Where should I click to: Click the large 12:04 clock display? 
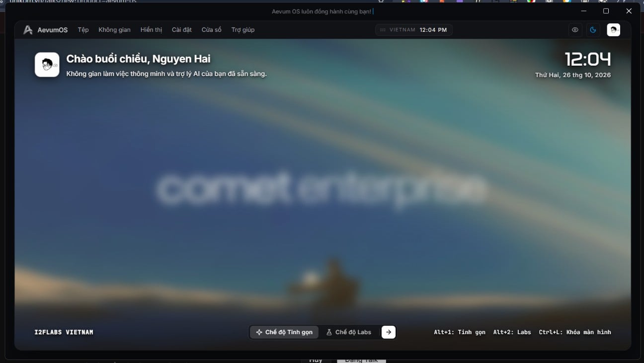pyautogui.click(x=588, y=60)
